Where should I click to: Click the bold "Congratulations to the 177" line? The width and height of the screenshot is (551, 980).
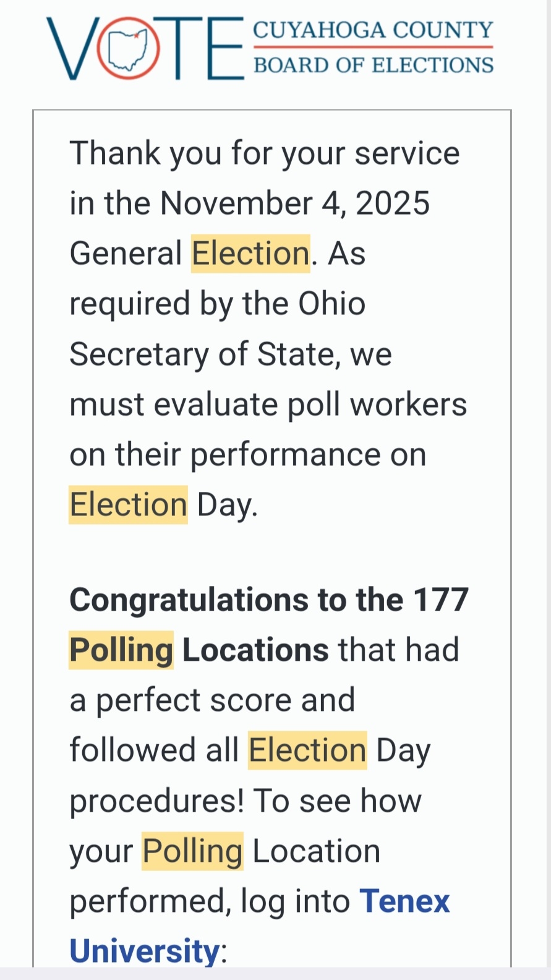(269, 600)
